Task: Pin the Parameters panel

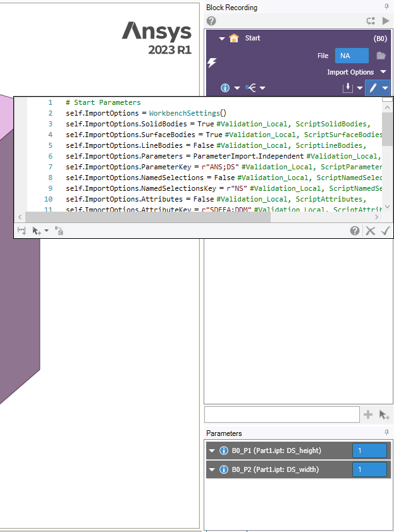Action: [386, 432]
